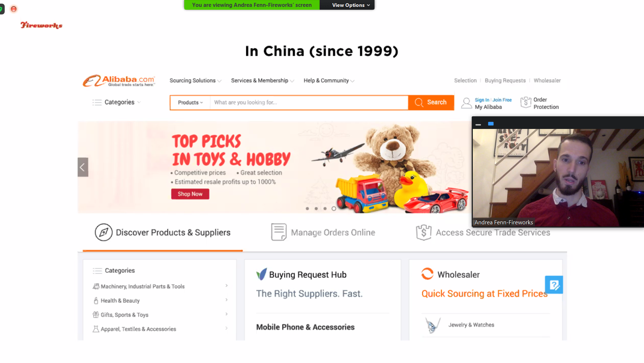
Task: Open Help & Community menu
Action: pos(329,81)
